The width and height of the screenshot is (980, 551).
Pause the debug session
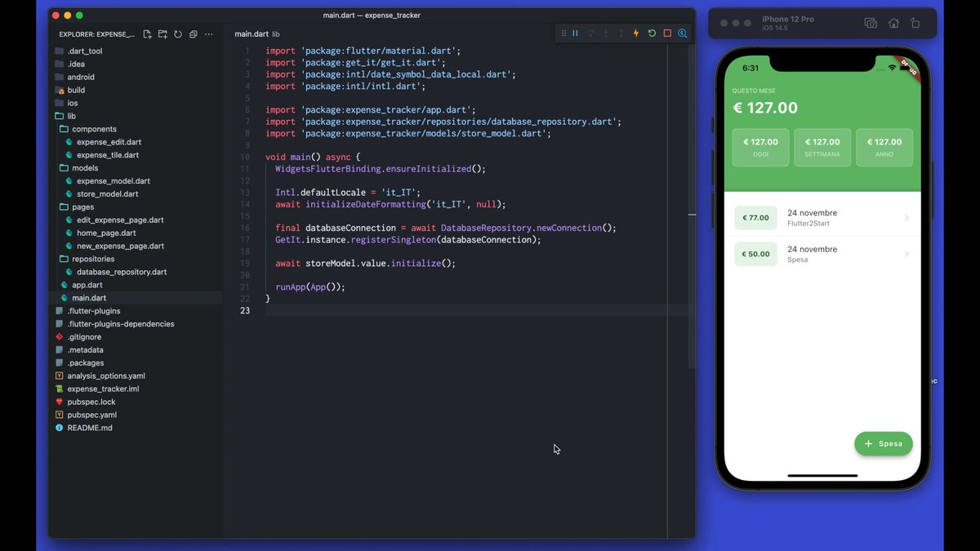[x=575, y=33]
